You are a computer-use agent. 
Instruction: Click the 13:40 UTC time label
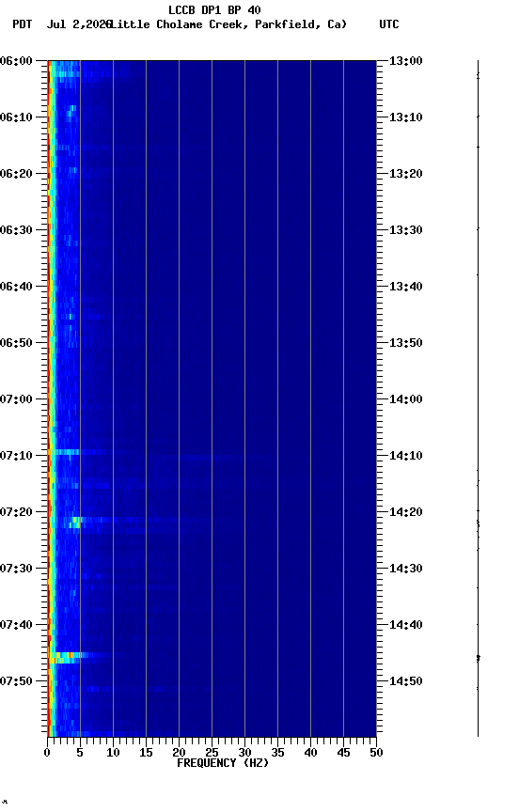406,287
